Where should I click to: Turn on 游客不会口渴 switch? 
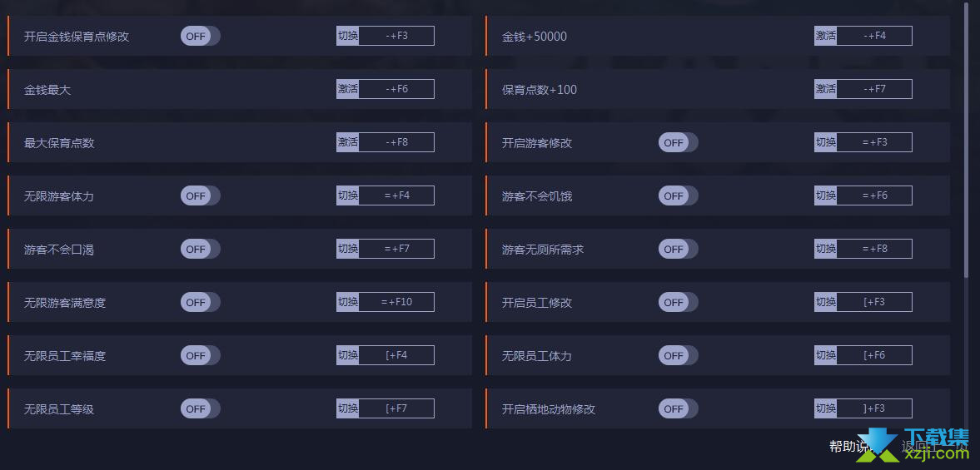click(x=200, y=249)
